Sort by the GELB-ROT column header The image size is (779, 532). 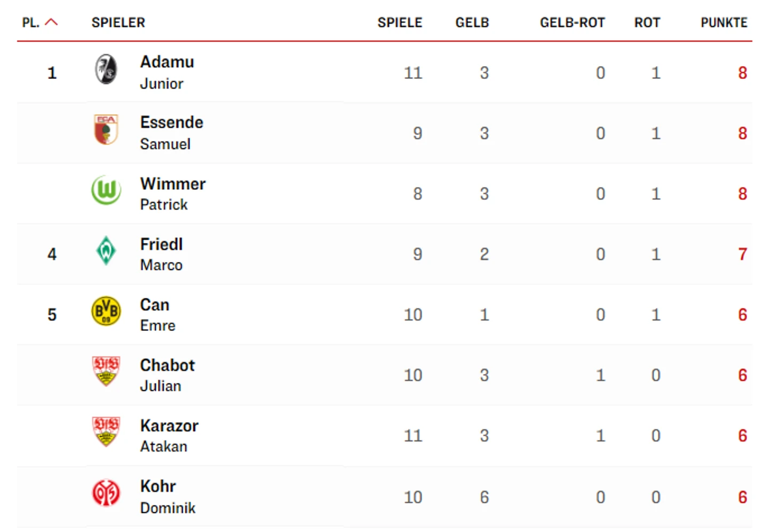pyautogui.click(x=573, y=22)
